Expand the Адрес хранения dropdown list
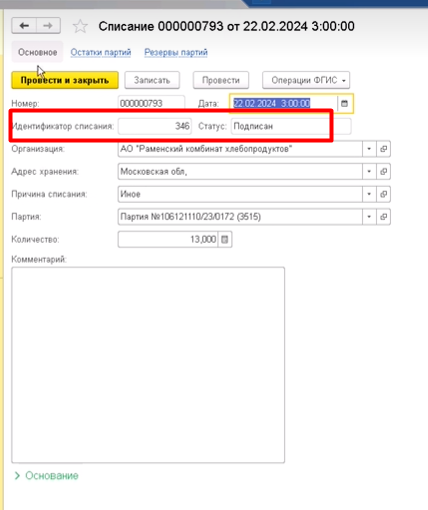428x510 pixels. (369, 171)
